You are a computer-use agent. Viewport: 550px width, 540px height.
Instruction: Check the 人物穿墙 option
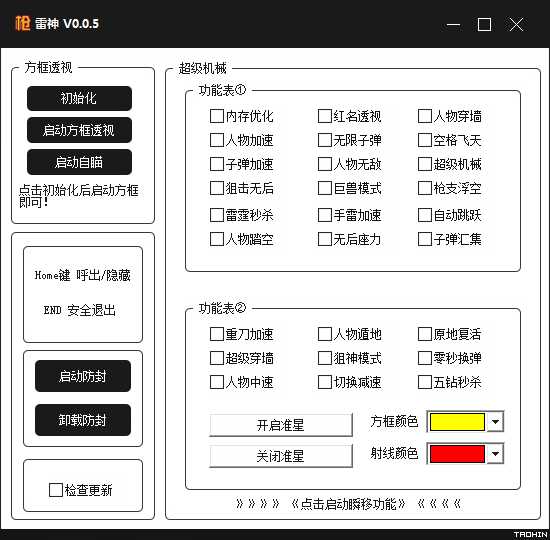pyautogui.click(x=425, y=116)
